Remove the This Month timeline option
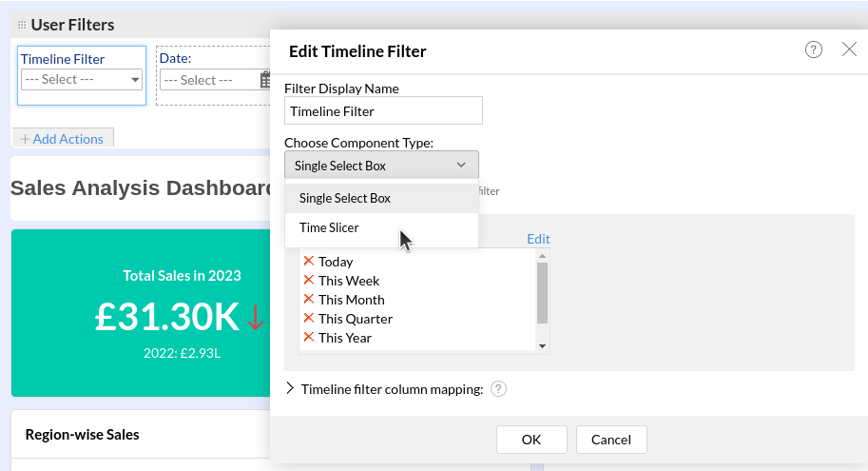 (x=309, y=299)
